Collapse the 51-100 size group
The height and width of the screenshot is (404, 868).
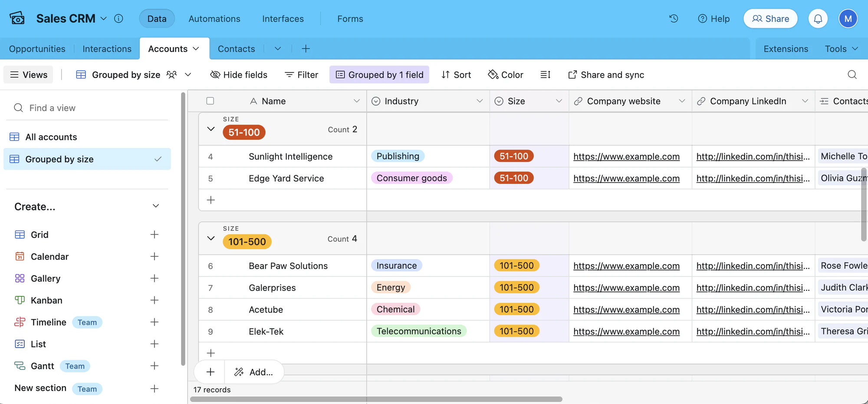tap(211, 129)
